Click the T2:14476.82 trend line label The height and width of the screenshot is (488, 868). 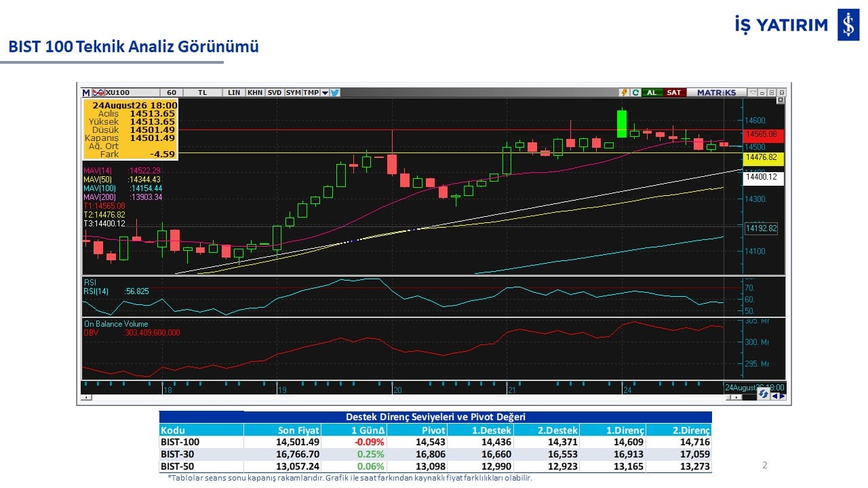(104, 214)
